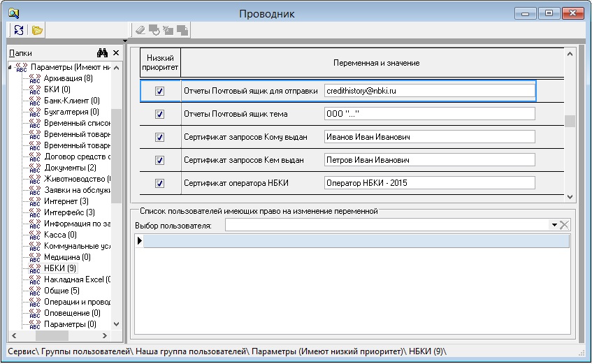Toggle low priority for Сертификат запросов Кем выдан

(159, 160)
